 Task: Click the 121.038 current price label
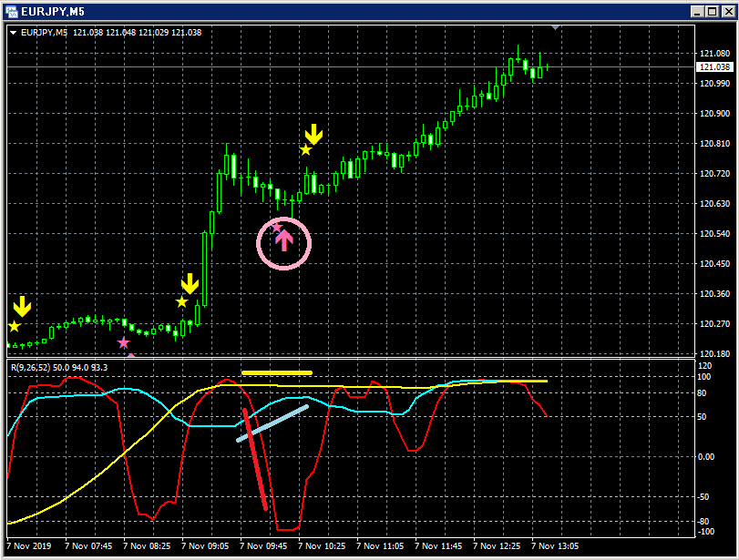pyautogui.click(x=714, y=66)
